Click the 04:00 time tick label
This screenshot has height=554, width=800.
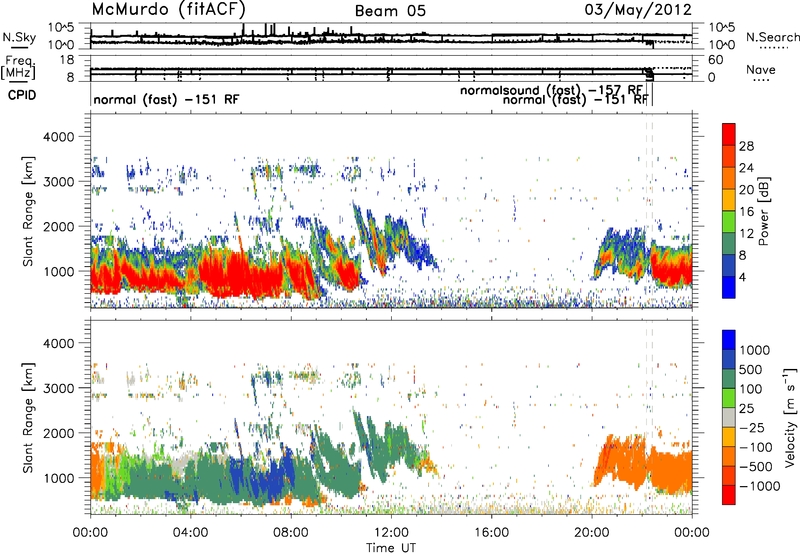pos(190,532)
